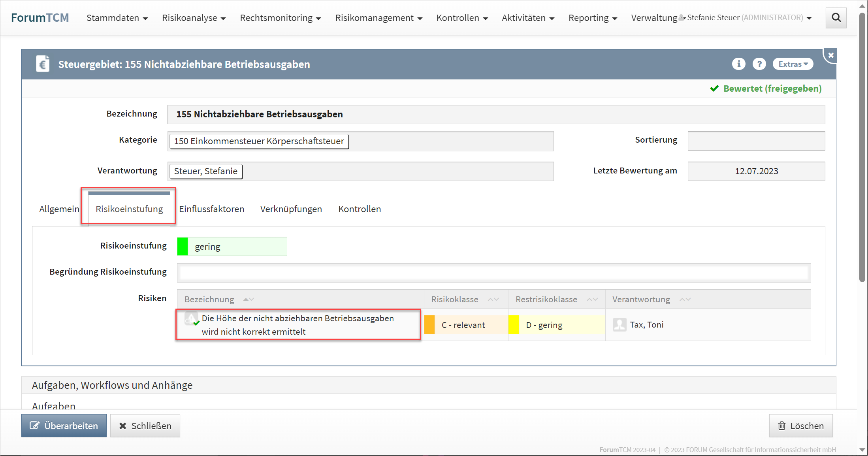Expand the Stammdaten menu

click(117, 18)
